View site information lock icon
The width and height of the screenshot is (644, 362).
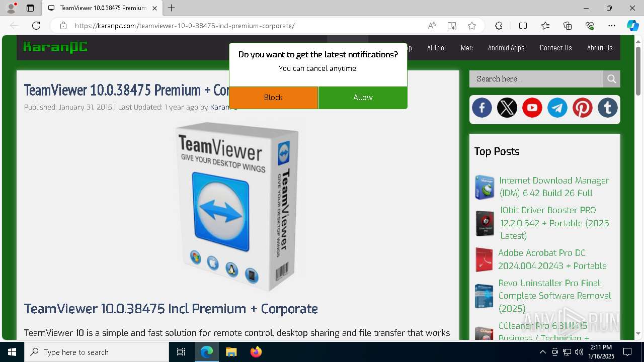pyautogui.click(x=63, y=26)
